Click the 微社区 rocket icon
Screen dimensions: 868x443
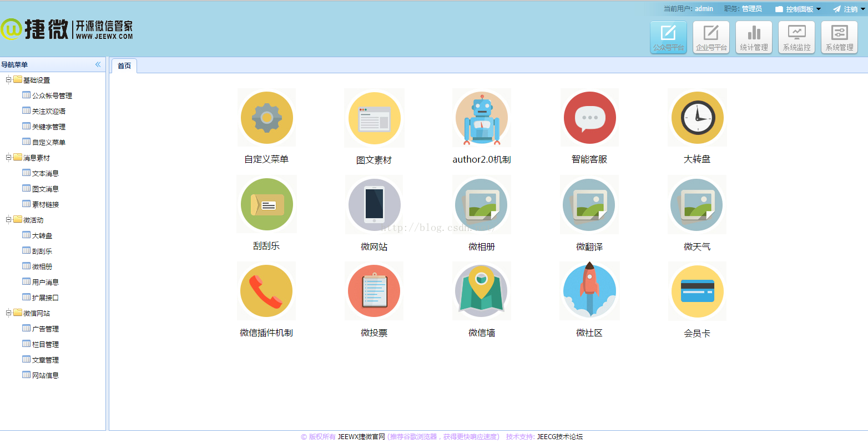point(589,291)
